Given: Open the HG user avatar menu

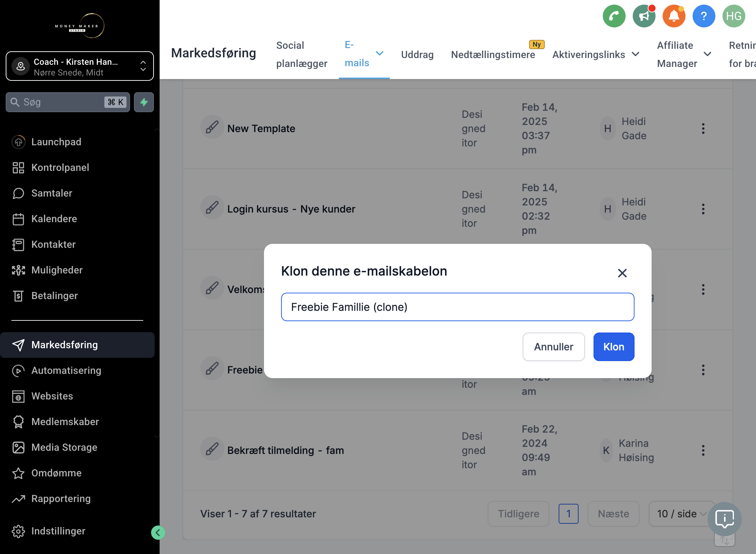Looking at the screenshot, I should click(734, 16).
